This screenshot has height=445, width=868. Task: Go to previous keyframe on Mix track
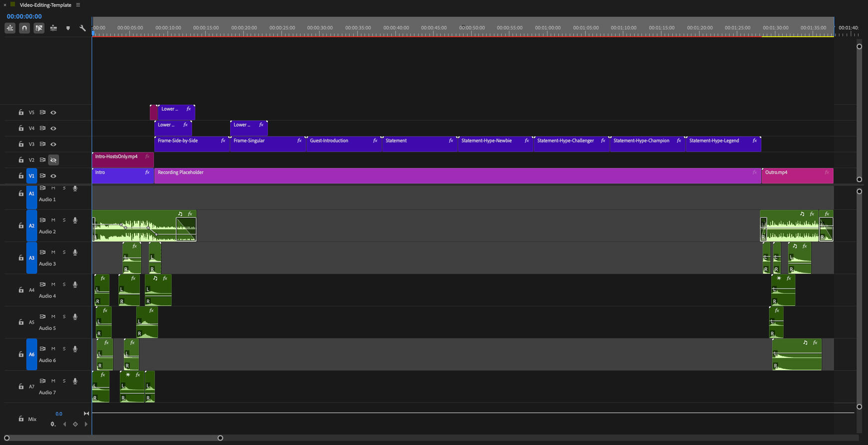click(x=64, y=424)
